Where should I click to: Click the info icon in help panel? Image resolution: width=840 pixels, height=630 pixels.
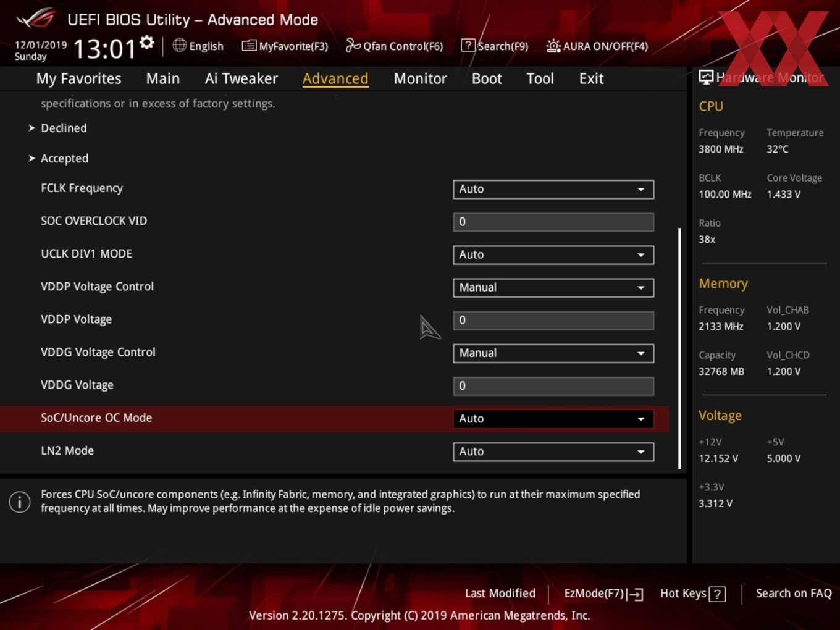(20, 502)
